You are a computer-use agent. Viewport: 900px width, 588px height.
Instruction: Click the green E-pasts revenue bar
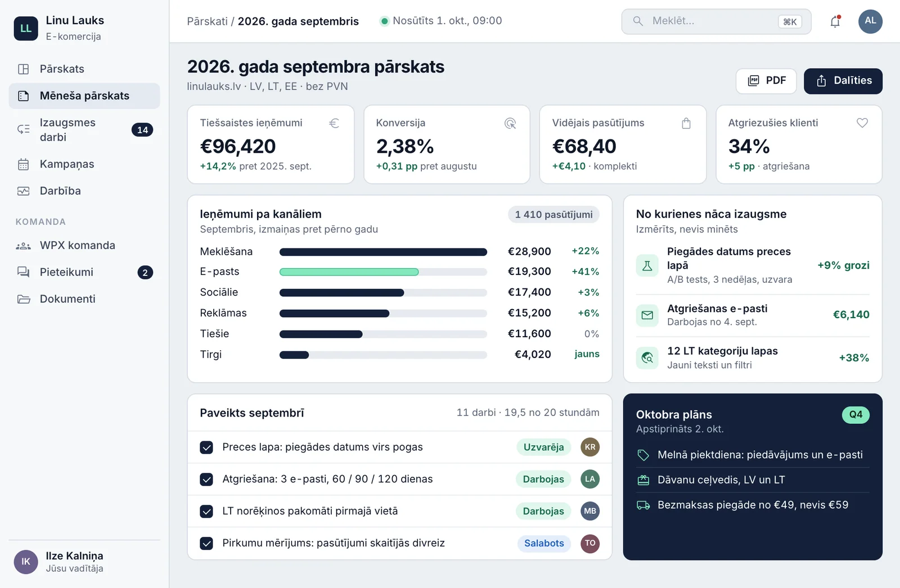[x=349, y=272]
